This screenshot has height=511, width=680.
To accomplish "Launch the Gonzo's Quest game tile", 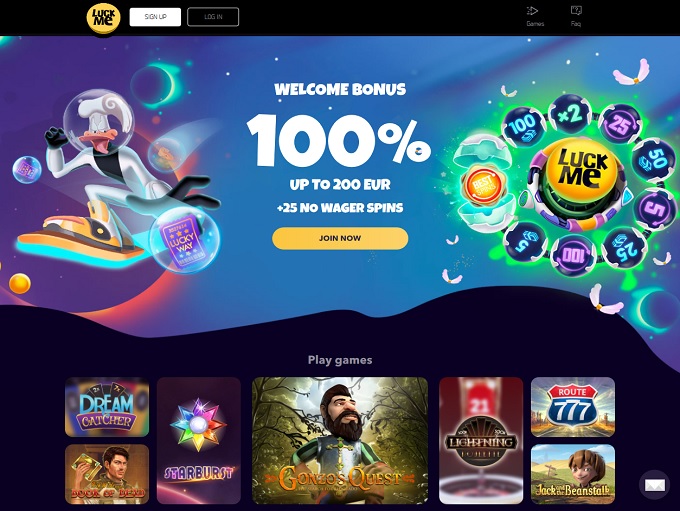I will pyautogui.click(x=340, y=441).
